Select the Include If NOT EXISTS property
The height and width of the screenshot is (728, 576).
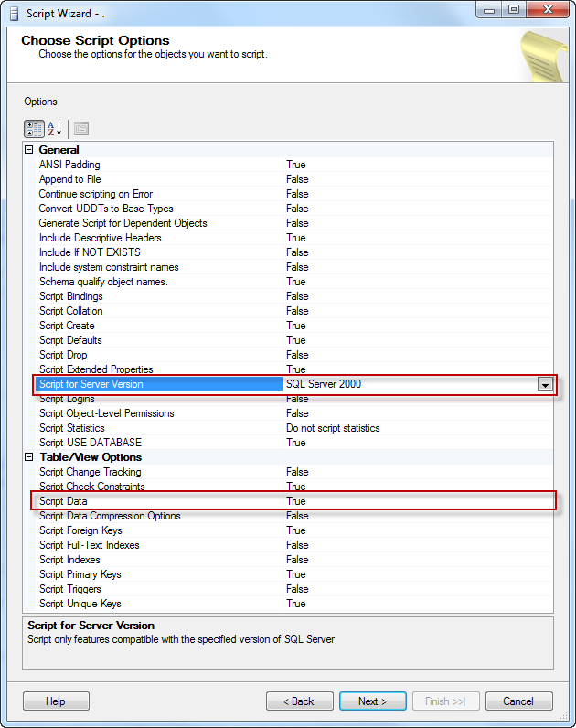coord(90,252)
